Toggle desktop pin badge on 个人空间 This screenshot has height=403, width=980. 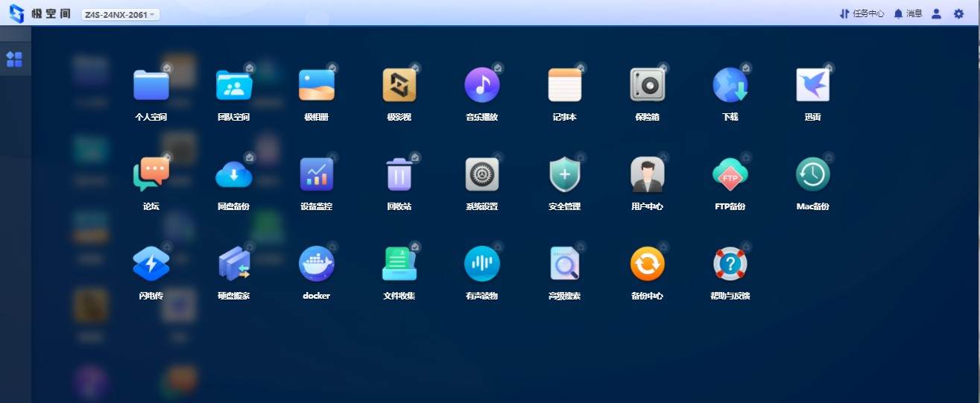tap(168, 68)
